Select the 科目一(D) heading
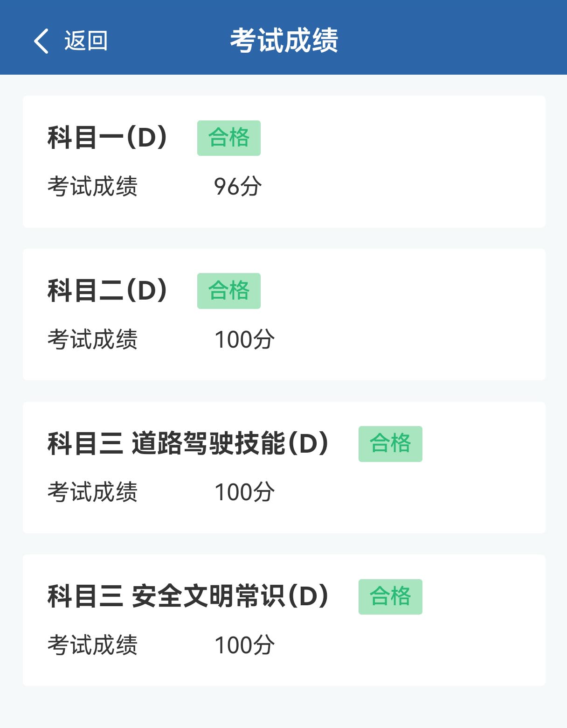 click(x=107, y=138)
